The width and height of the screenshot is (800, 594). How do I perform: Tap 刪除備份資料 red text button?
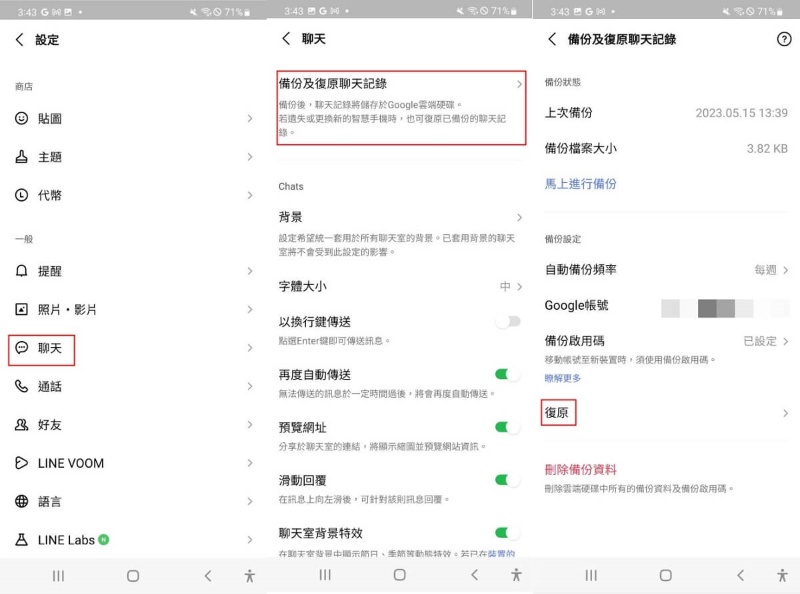(580, 469)
